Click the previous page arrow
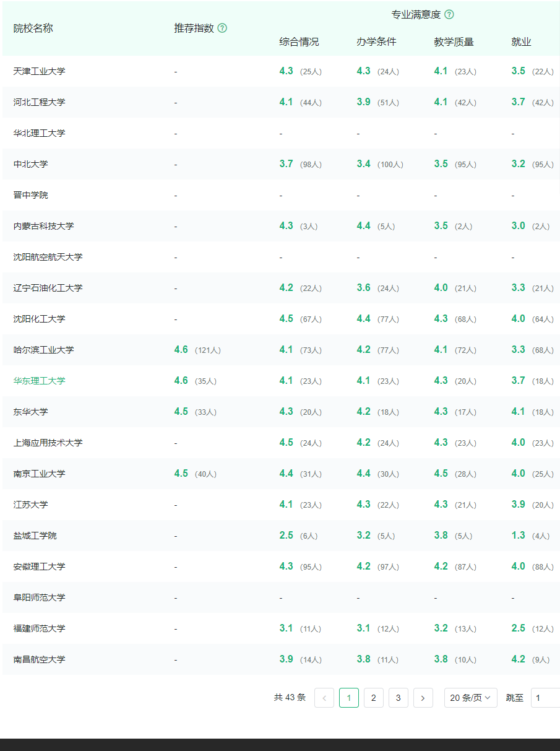 324,698
